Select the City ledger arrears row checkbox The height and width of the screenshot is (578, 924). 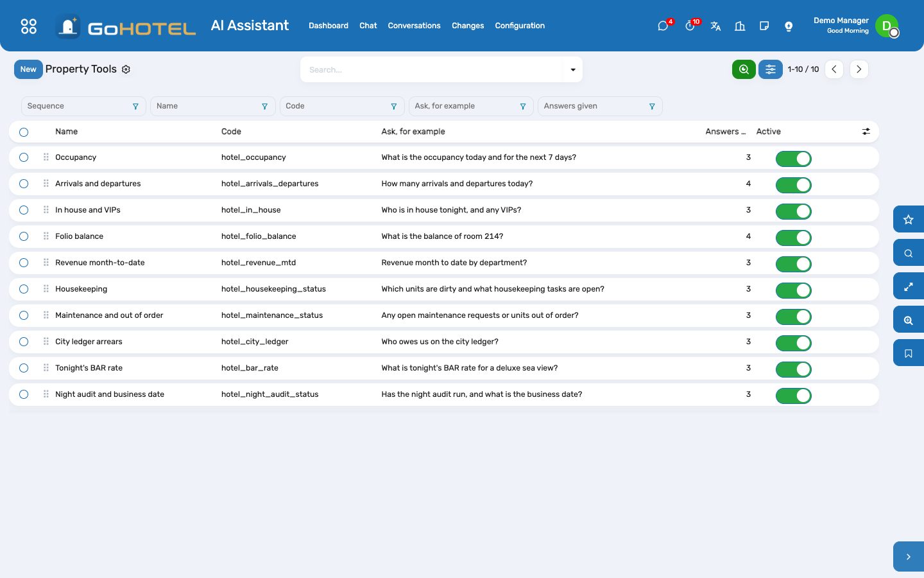point(24,342)
